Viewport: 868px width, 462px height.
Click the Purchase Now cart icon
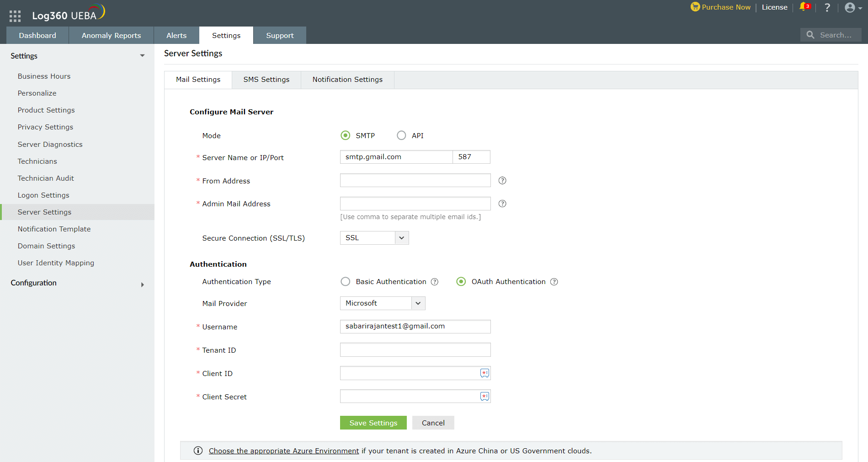[x=695, y=7]
